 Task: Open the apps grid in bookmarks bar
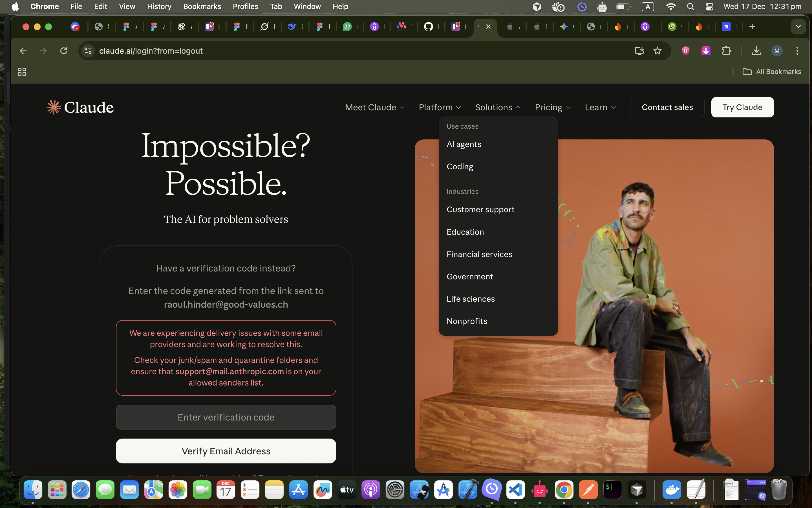[22, 72]
